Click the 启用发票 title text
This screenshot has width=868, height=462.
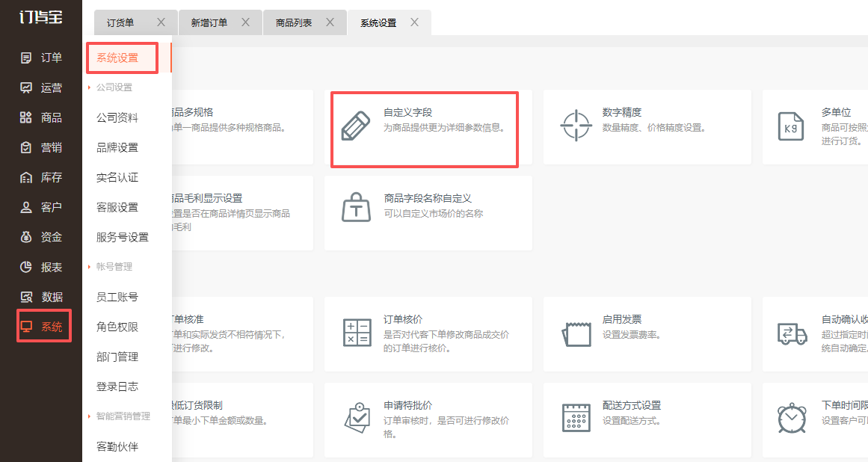tap(622, 319)
